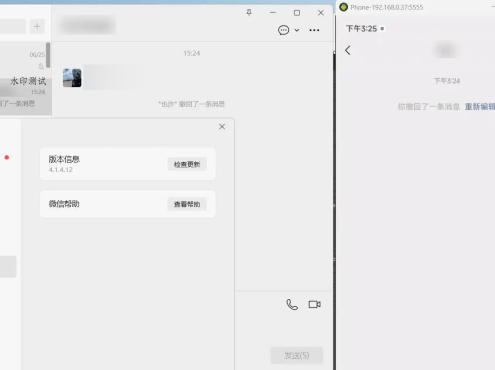The width and height of the screenshot is (495, 370).
Task: Click the Phone window app icon in title
Action: click(343, 7)
